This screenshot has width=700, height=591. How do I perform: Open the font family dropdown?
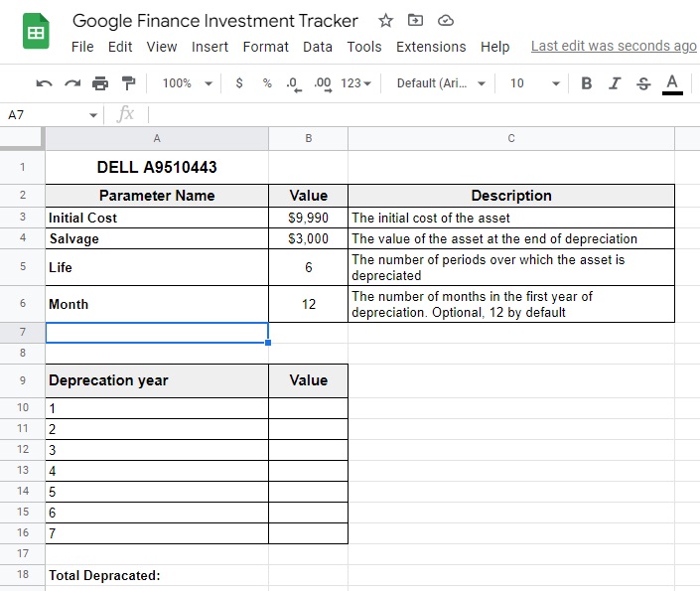click(x=441, y=83)
